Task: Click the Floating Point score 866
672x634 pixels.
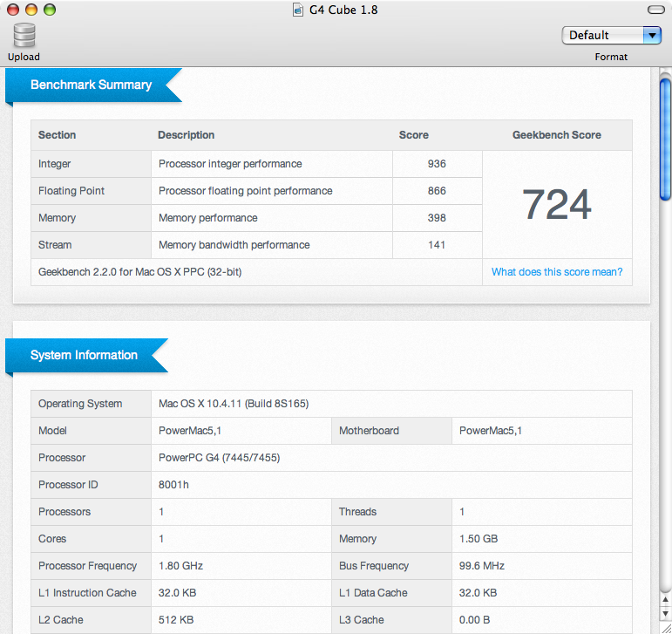Action: 437,191
